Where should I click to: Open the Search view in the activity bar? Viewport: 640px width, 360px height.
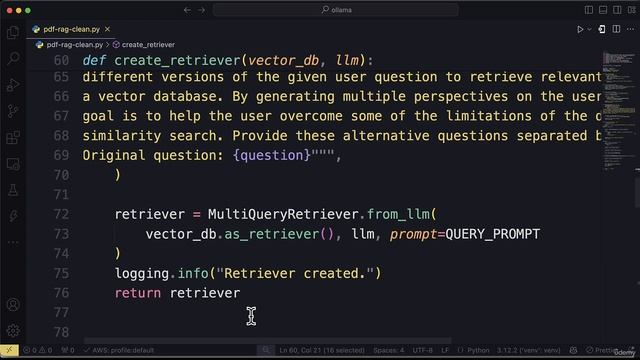tap(13, 58)
